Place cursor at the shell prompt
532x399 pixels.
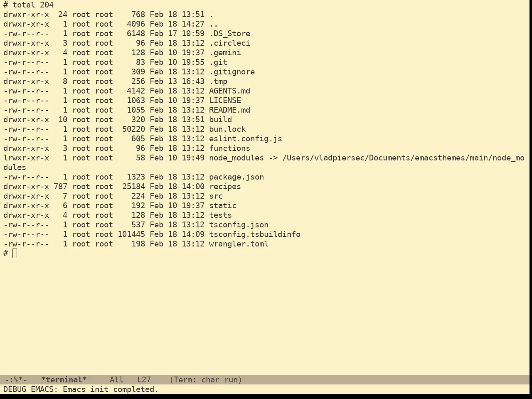point(15,254)
